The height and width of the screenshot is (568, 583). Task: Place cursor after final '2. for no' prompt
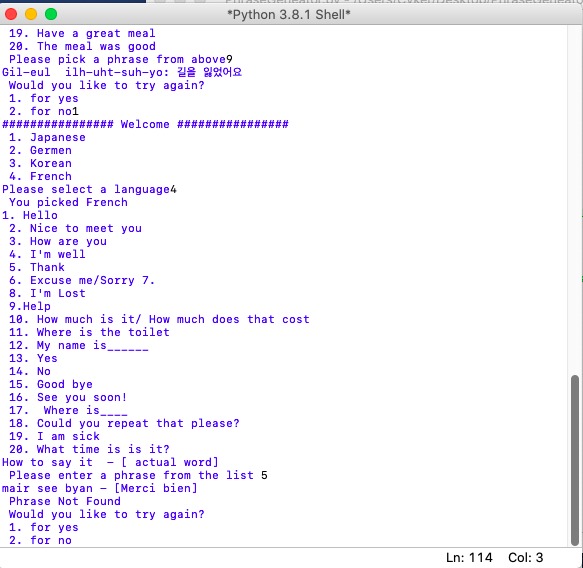(x=73, y=540)
